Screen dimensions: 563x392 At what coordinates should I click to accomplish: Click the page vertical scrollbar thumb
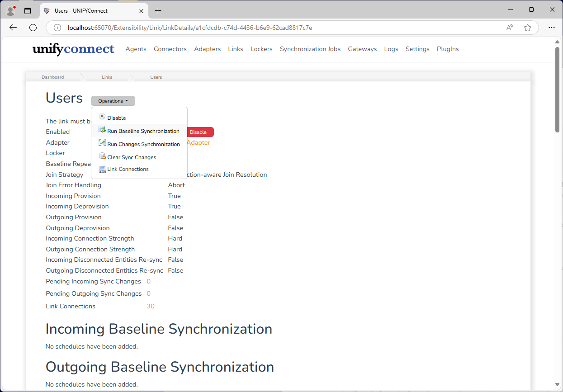(x=557, y=90)
